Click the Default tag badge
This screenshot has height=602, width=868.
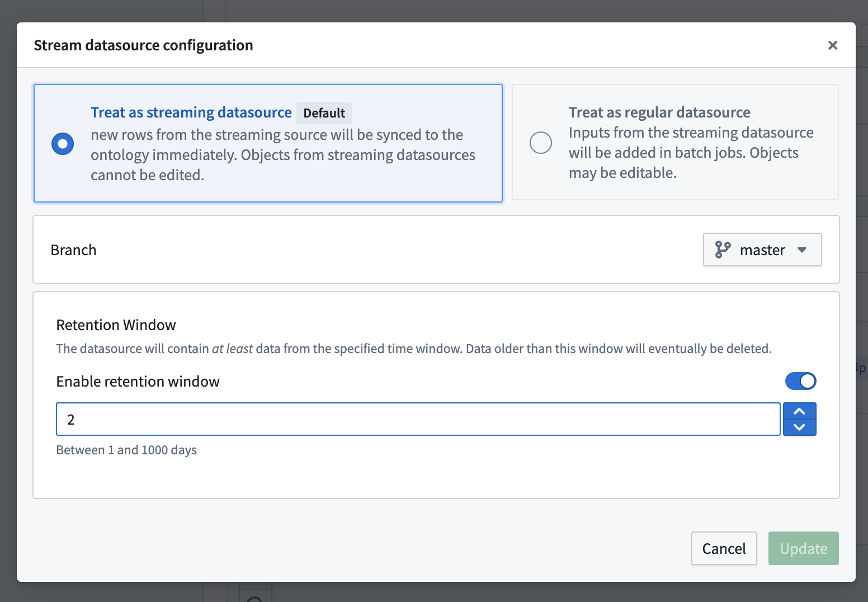(324, 113)
